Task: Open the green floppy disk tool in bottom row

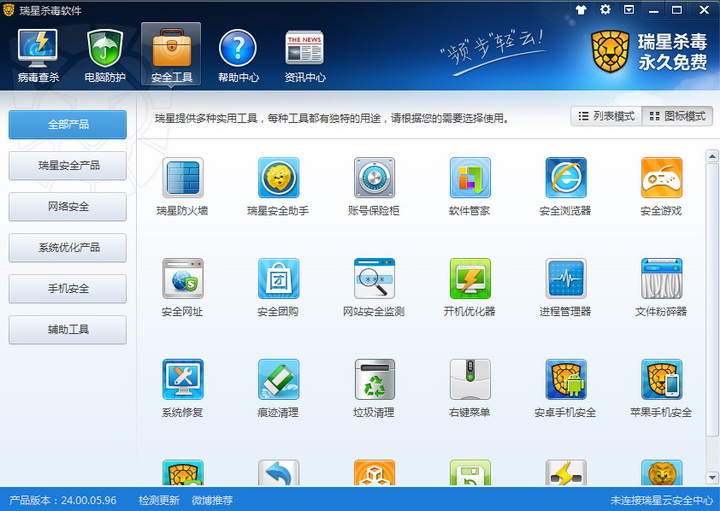Action: 470,473
